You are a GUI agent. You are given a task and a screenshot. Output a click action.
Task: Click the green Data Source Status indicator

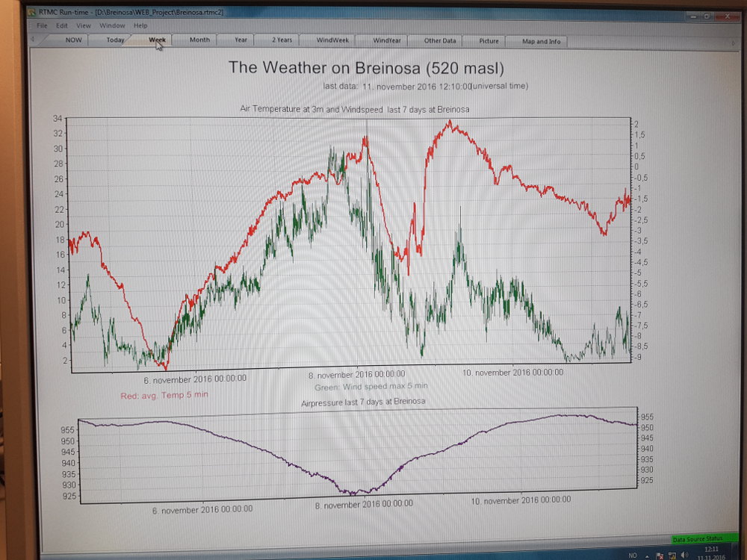696,538
